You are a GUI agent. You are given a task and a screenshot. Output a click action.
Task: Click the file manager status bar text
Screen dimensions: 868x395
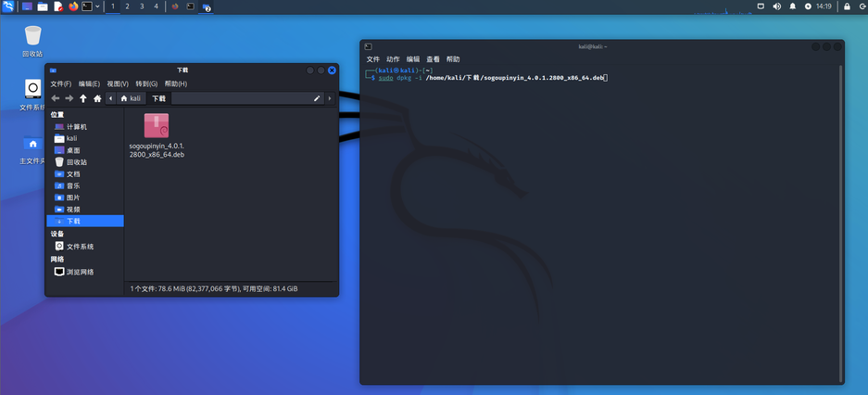point(214,289)
